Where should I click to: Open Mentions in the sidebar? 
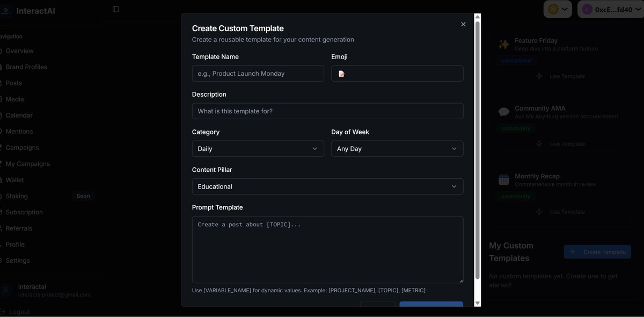point(19,132)
